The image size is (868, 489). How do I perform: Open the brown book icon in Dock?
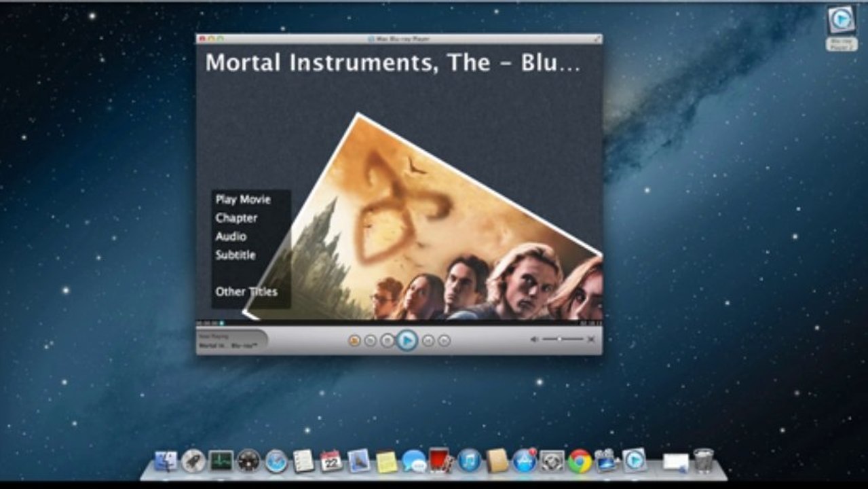coord(497,460)
